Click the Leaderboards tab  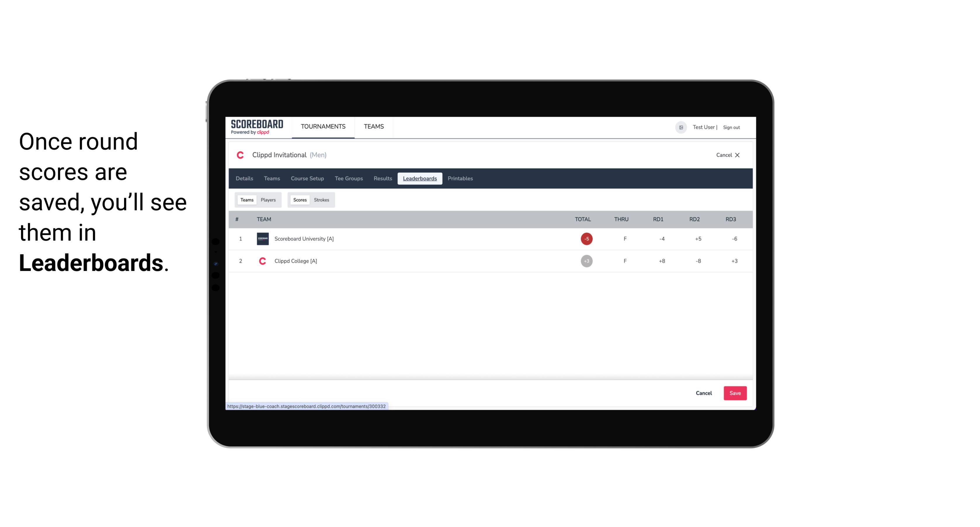coord(421,179)
